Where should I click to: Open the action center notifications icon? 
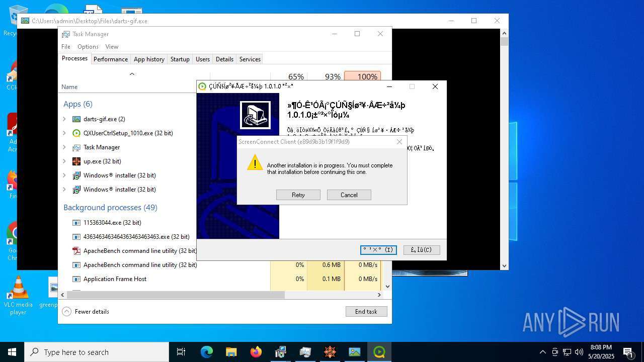click(x=628, y=352)
